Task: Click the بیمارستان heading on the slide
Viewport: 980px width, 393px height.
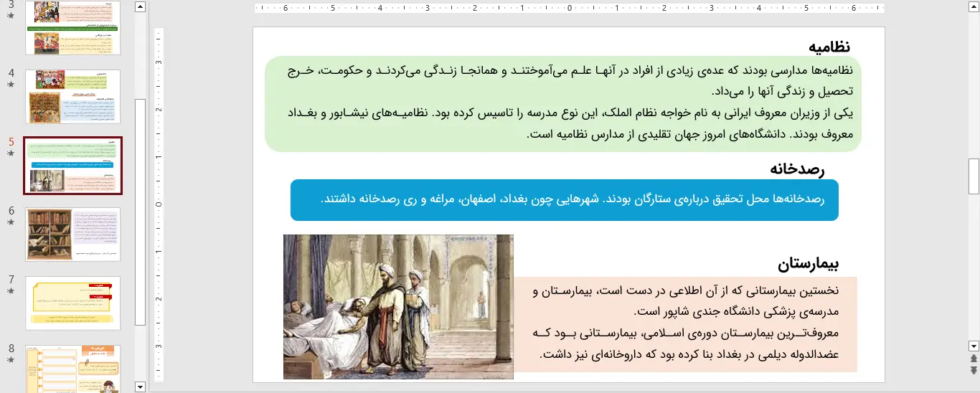Action: 807,265
